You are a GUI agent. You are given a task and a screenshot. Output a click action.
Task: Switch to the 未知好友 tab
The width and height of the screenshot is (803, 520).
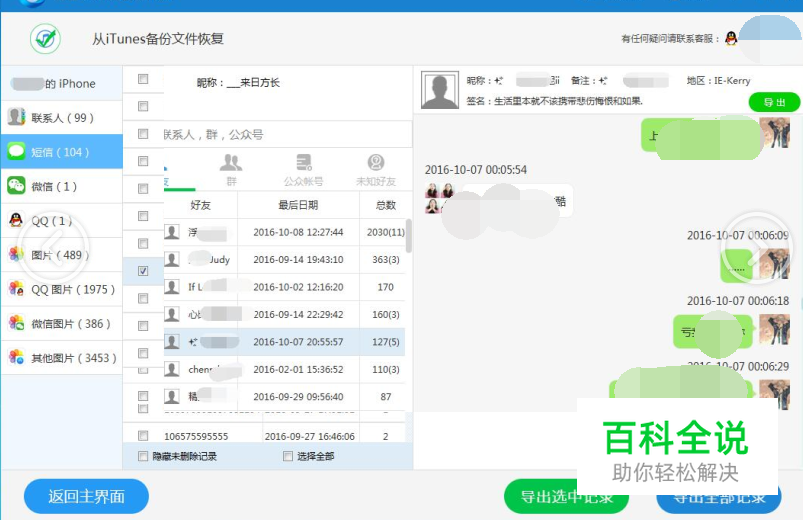[376, 171]
